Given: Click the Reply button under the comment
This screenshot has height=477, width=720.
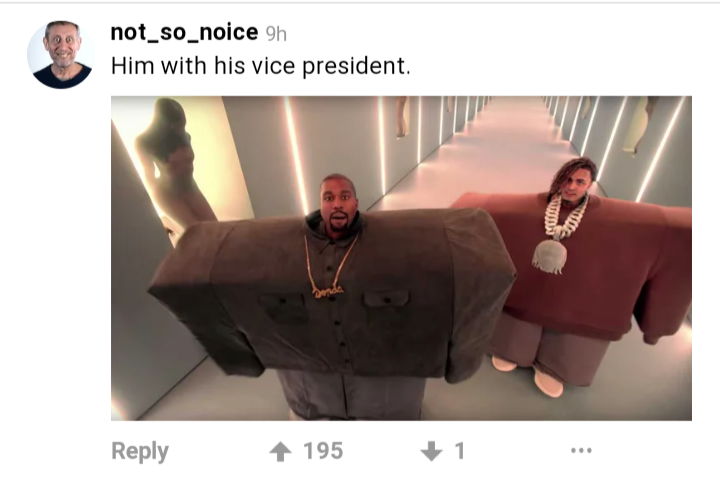Looking at the screenshot, I should tap(140, 451).
